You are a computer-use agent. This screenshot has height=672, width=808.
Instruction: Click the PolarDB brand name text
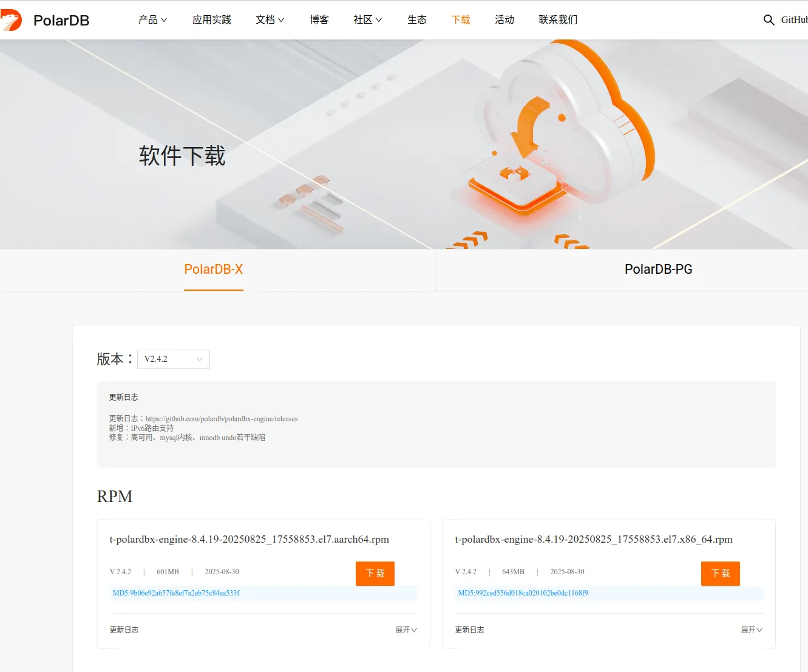tap(61, 21)
